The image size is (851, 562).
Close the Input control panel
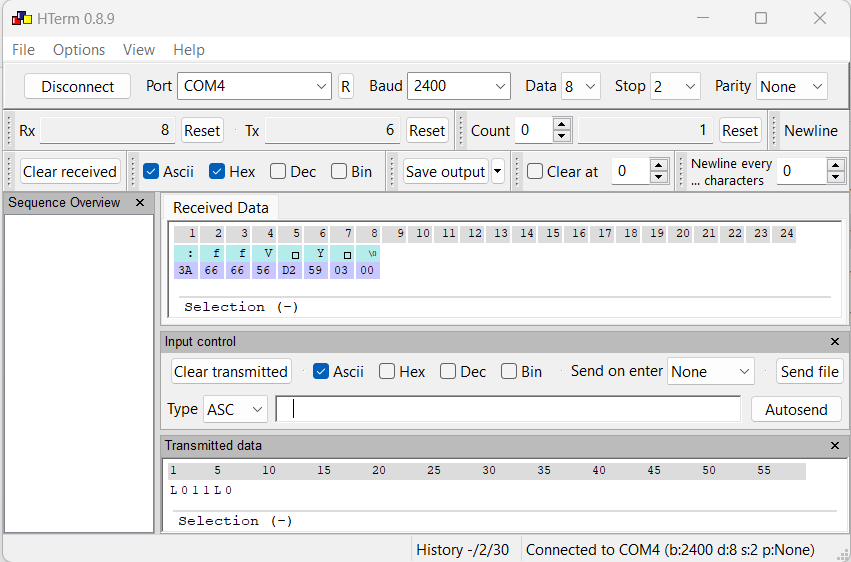[x=835, y=341]
